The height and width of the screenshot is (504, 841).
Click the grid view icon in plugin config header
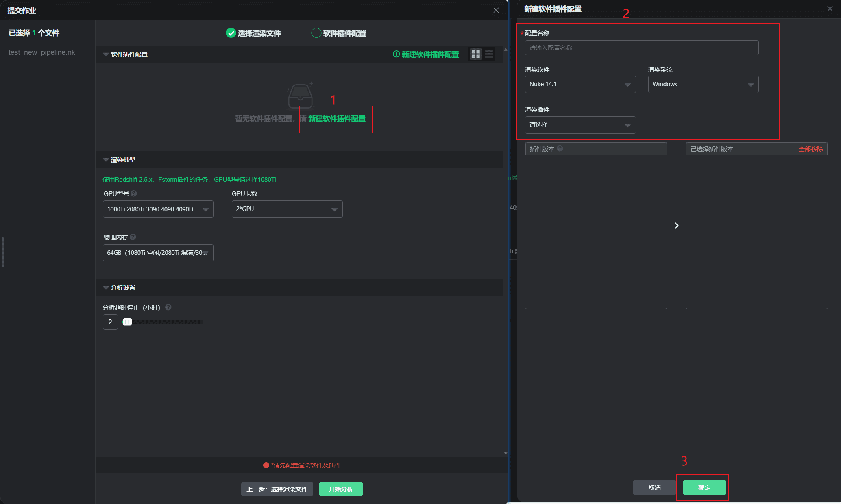(476, 54)
